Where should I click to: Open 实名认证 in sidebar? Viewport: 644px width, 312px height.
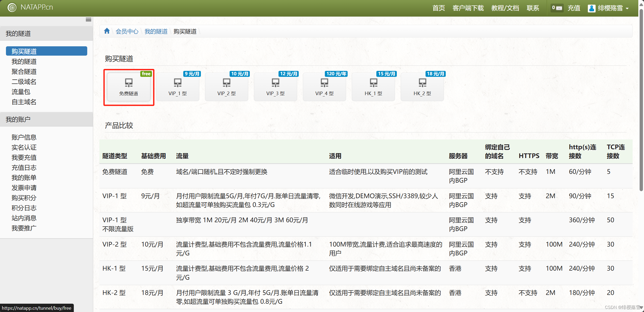click(24, 147)
